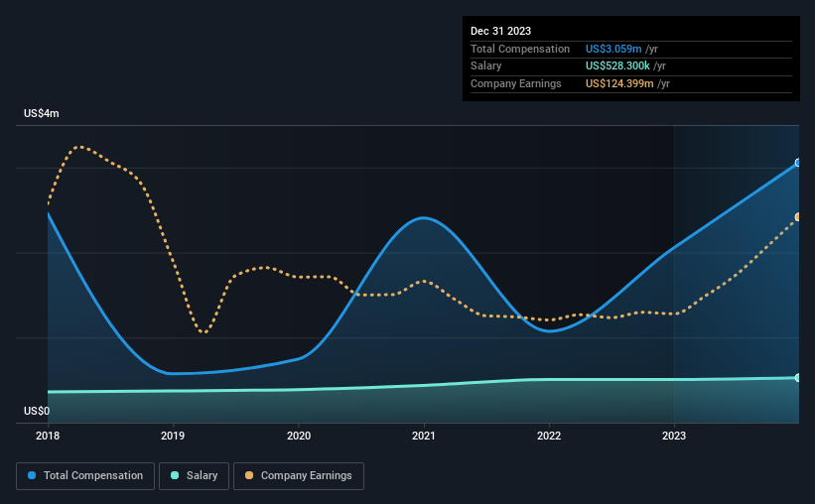Click the 2022 x-axis label
Image resolution: width=815 pixels, height=504 pixels.
pyautogui.click(x=549, y=436)
